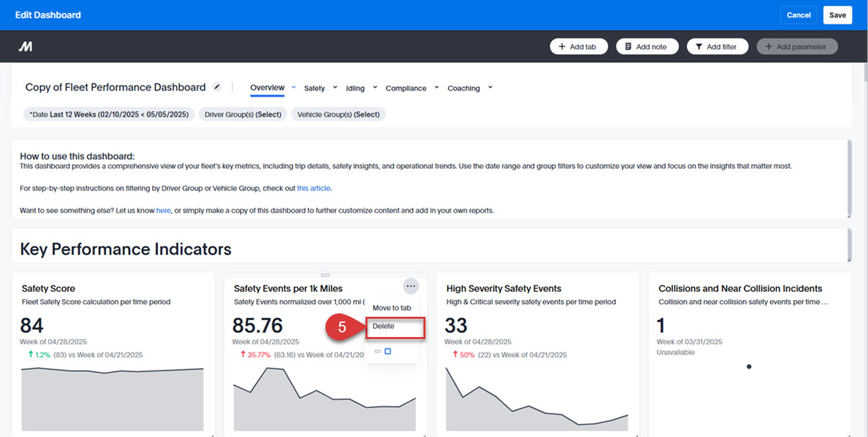Click the 'Copy of Fleet Performance Dashboard' title
The width and height of the screenshot is (868, 437).
click(x=116, y=87)
